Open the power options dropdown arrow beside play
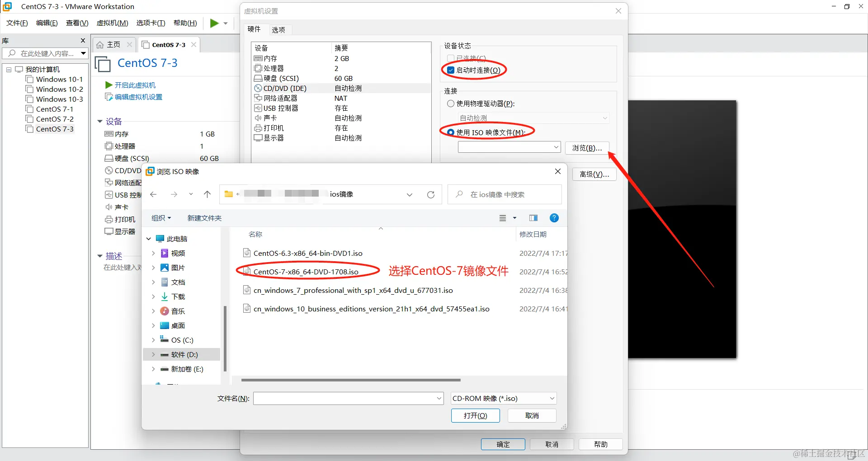The image size is (868, 461). [x=226, y=24]
